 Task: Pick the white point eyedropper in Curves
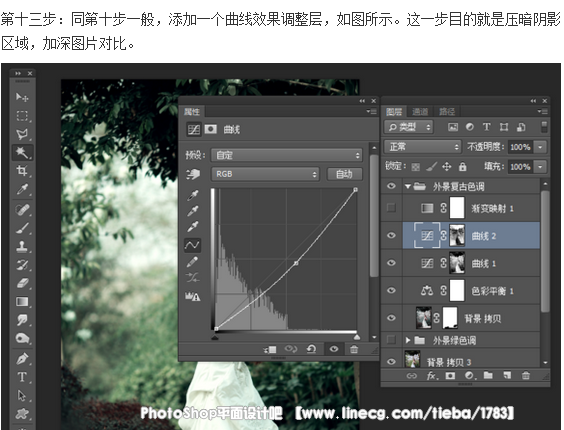tap(192, 227)
